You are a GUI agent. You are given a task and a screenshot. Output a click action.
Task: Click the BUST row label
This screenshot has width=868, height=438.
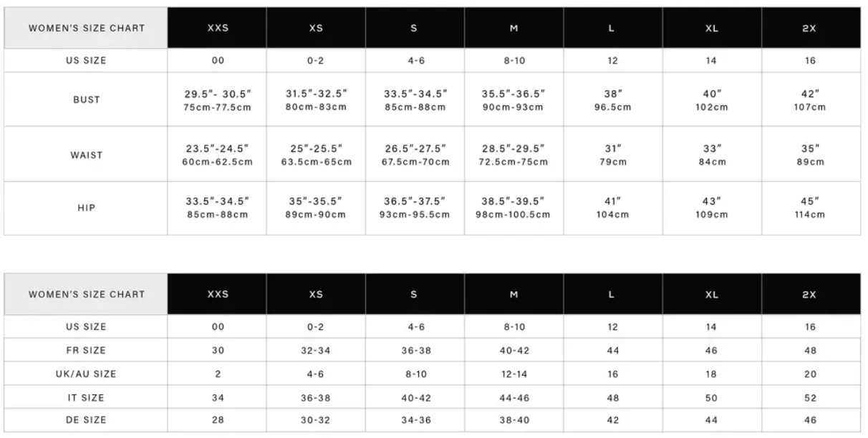tap(86, 99)
